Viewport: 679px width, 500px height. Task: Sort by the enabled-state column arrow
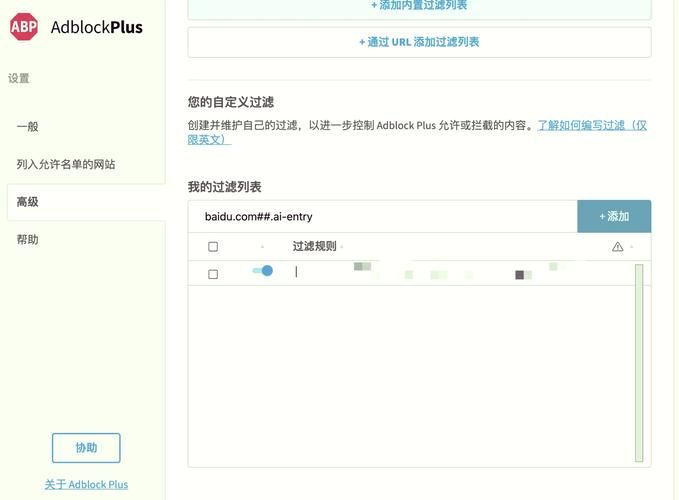[x=262, y=247]
